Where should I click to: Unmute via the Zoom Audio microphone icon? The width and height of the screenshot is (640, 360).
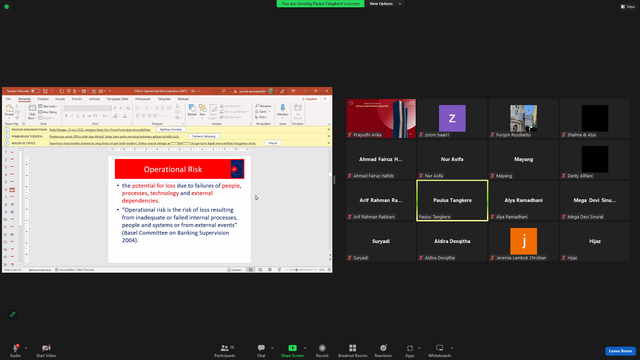coord(16,348)
